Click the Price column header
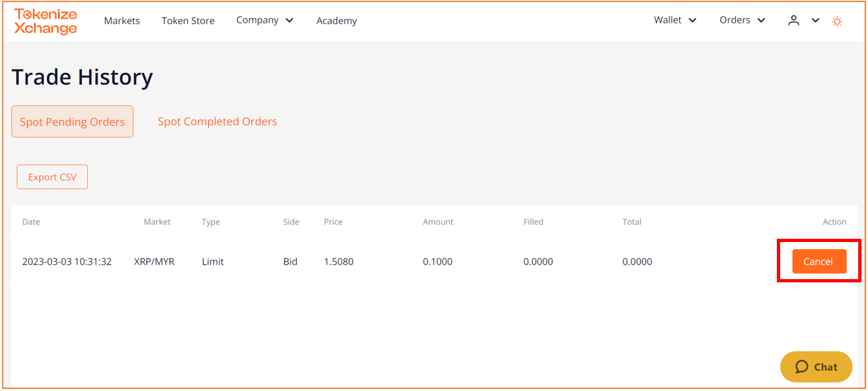868x391 pixels. click(333, 222)
